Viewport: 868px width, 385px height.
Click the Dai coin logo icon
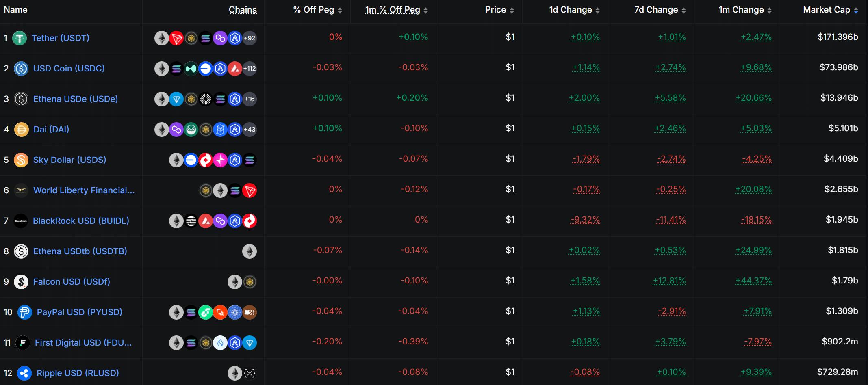(21, 130)
